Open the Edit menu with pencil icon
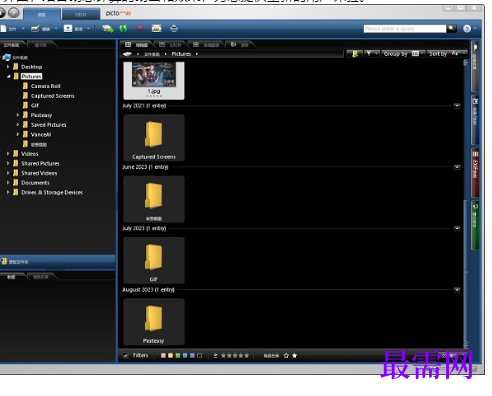 pyautogui.click(x=44, y=29)
